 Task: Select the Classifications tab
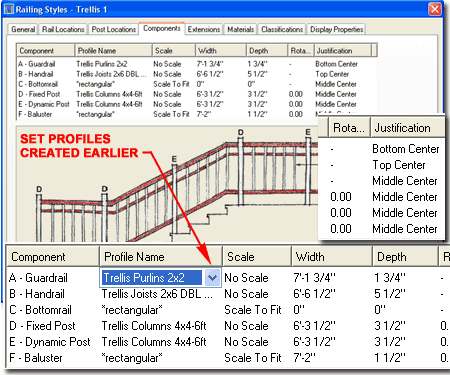pyautogui.click(x=282, y=29)
